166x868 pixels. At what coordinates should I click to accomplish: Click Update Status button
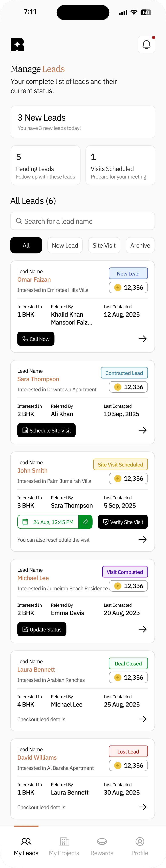pos(42,629)
